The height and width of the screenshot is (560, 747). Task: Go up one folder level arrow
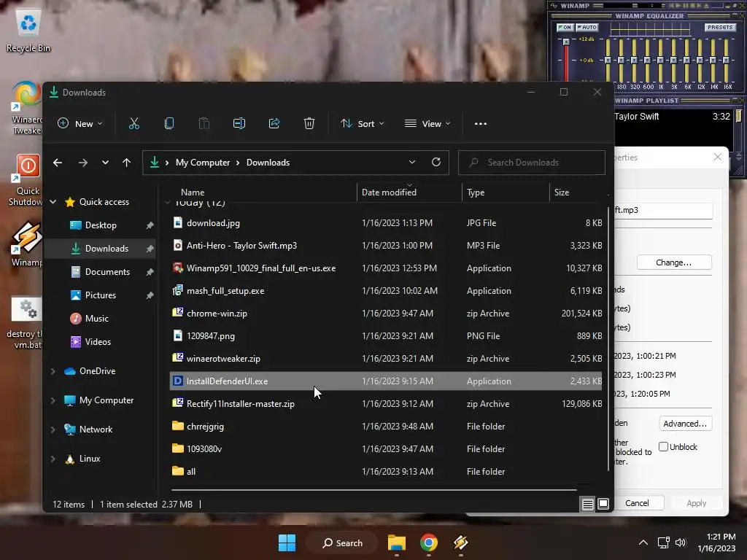[126, 163]
